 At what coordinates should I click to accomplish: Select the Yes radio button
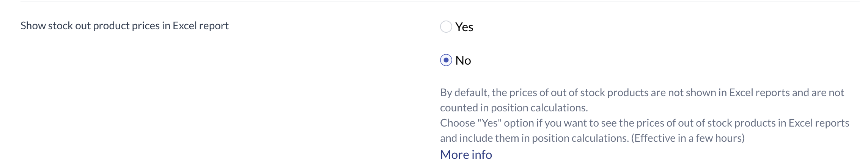(x=446, y=27)
